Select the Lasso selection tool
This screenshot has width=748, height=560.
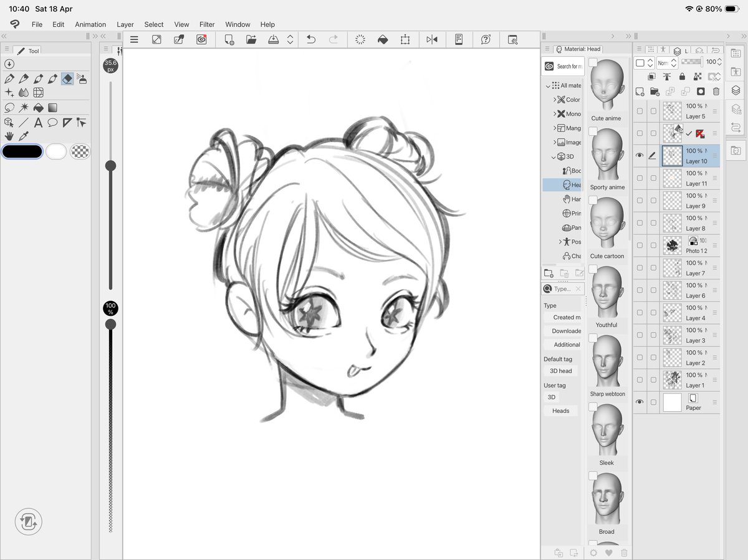(x=9, y=108)
